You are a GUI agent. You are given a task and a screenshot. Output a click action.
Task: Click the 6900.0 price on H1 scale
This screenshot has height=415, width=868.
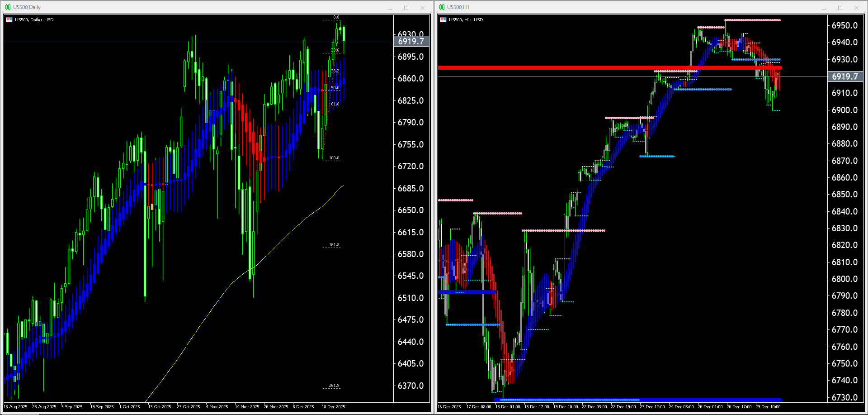coord(844,110)
